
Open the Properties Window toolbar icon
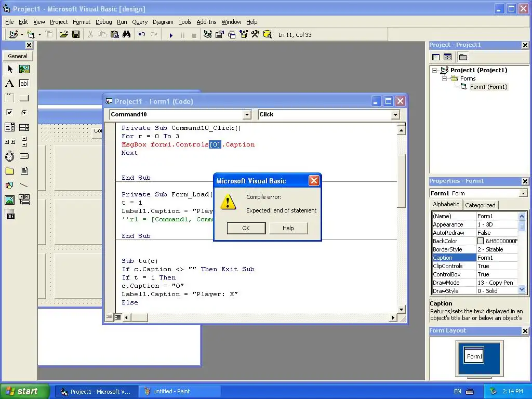click(x=220, y=34)
